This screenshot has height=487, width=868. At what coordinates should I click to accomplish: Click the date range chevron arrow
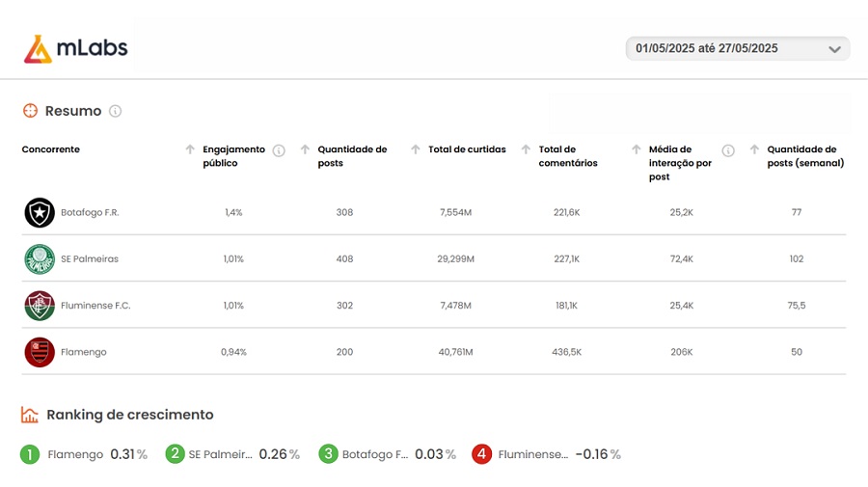(834, 49)
